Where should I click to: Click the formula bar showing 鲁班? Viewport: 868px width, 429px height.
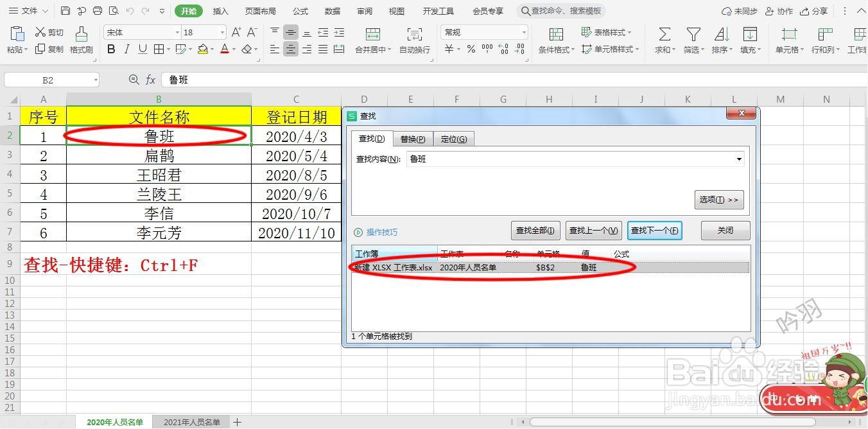[514, 80]
